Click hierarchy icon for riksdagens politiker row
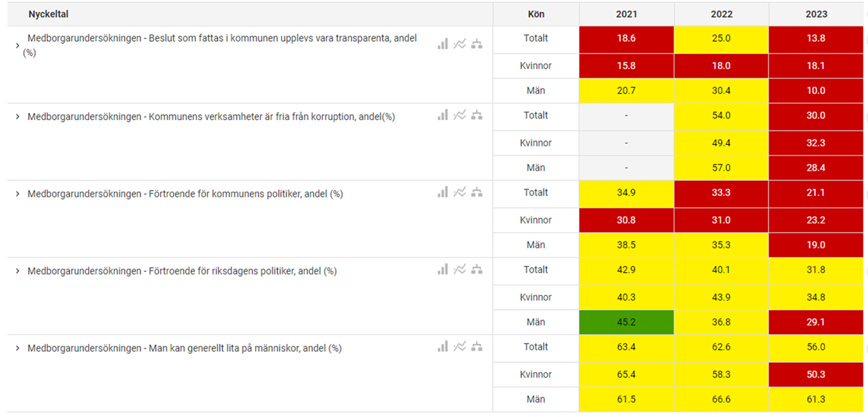The image size is (868, 417). tap(477, 269)
